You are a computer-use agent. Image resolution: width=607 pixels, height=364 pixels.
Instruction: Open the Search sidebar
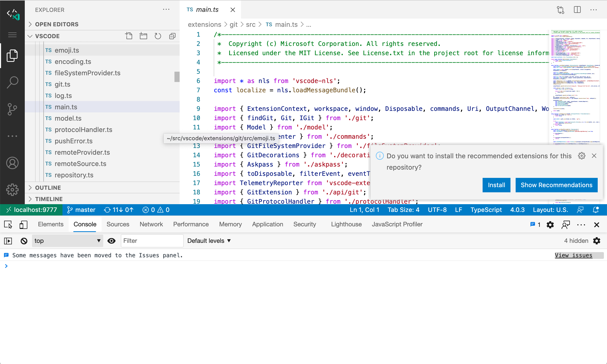pyautogui.click(x=12, y=82)
